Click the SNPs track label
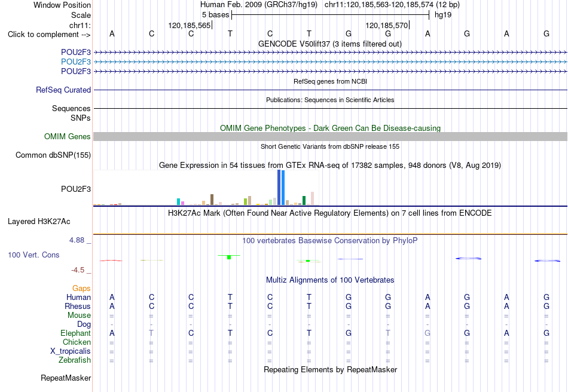Viewport: 568px width, 392px height. (x=81, y=118)
